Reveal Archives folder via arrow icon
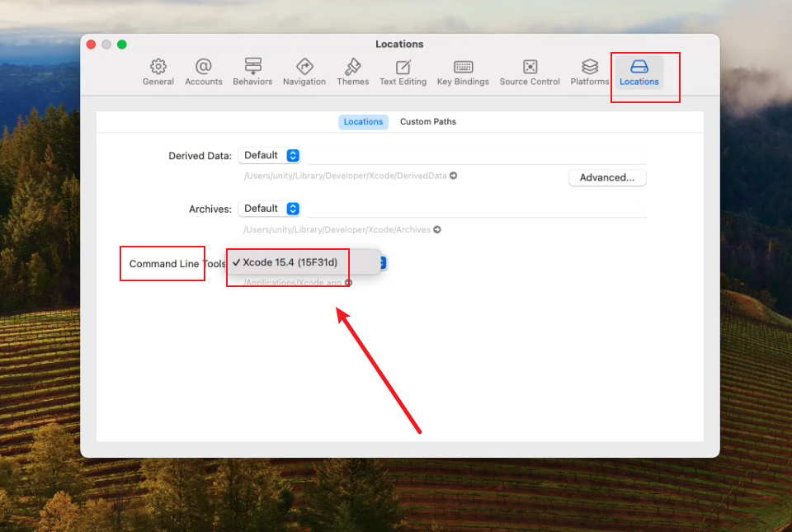 point(437,229)
